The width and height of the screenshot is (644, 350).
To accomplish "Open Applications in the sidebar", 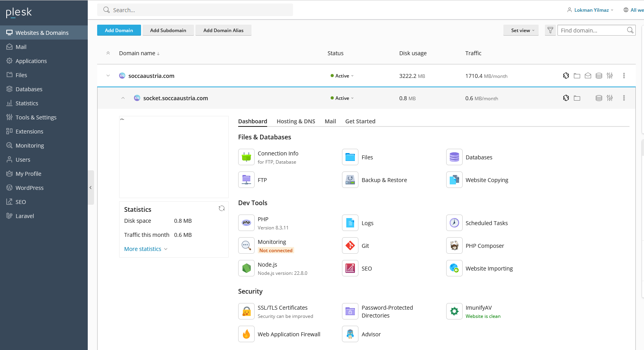I will pyautogui.click(x=44, y=61).
